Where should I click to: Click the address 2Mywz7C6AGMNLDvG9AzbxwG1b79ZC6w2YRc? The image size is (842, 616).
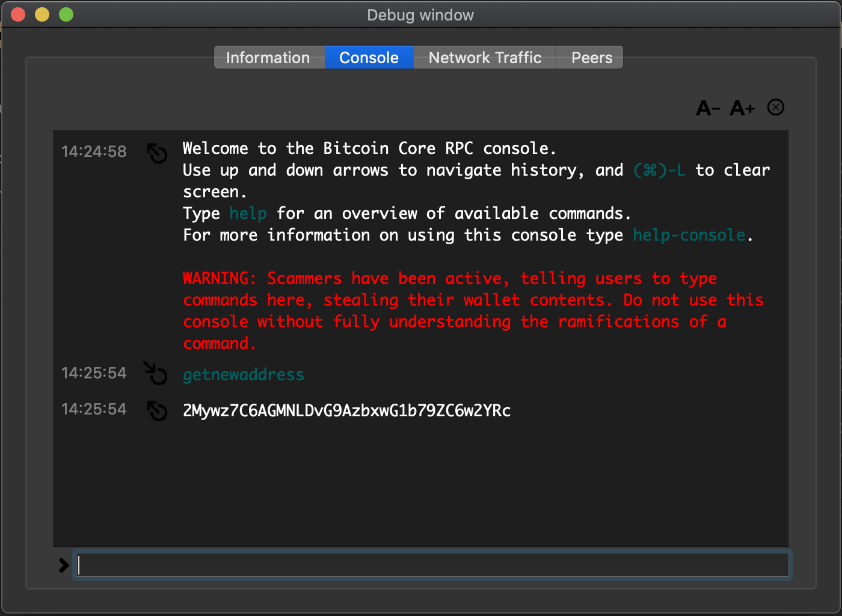pos(347,411)
